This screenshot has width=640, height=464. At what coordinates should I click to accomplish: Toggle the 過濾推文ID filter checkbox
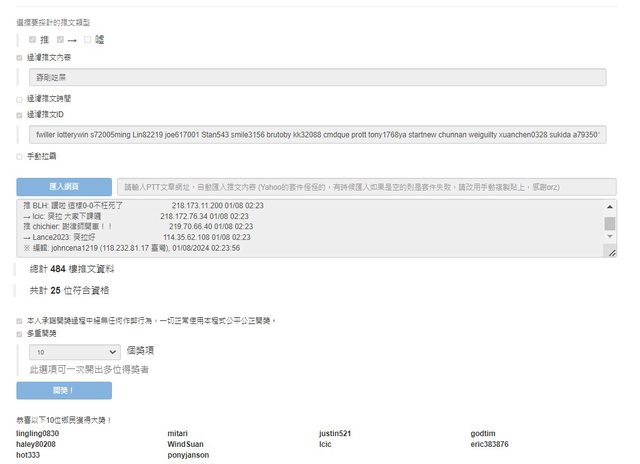pos(20,115)
